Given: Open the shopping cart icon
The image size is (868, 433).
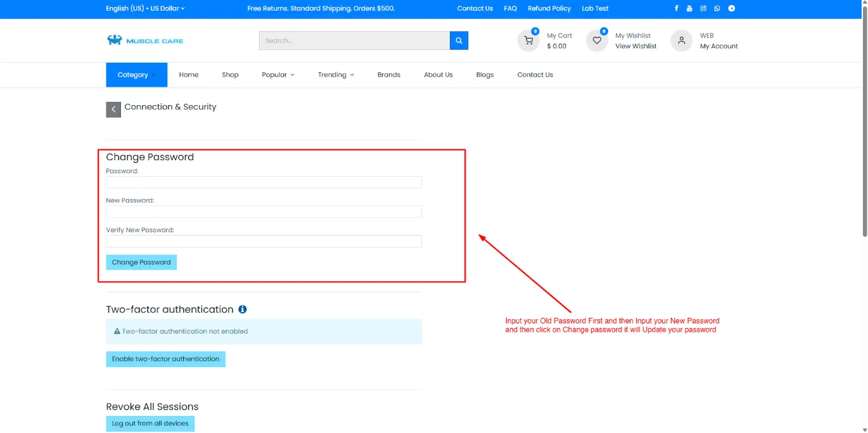Looking at the screenshot, I should [x=528, y=41].
